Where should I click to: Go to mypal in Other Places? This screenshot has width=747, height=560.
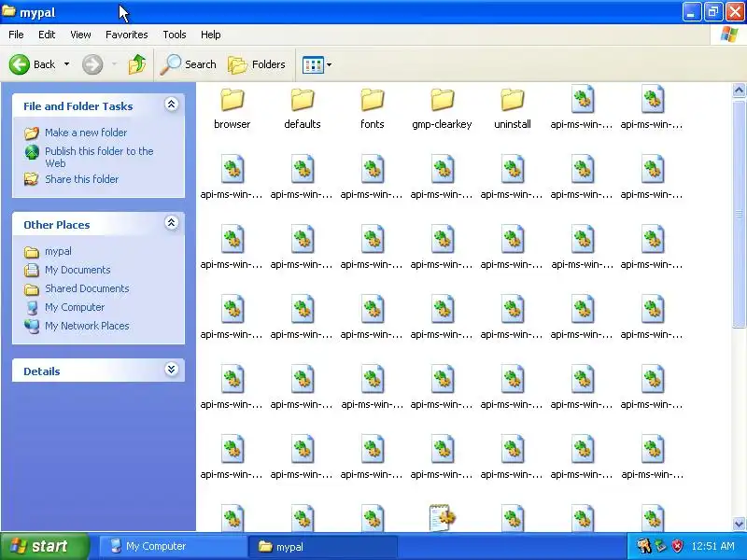coord(58,251)
